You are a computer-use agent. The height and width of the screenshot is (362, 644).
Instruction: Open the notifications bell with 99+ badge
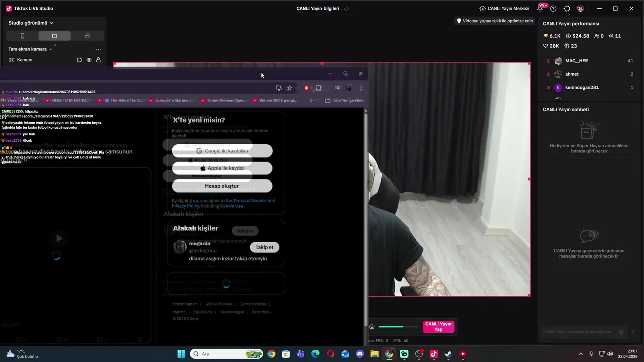(541, 8)
